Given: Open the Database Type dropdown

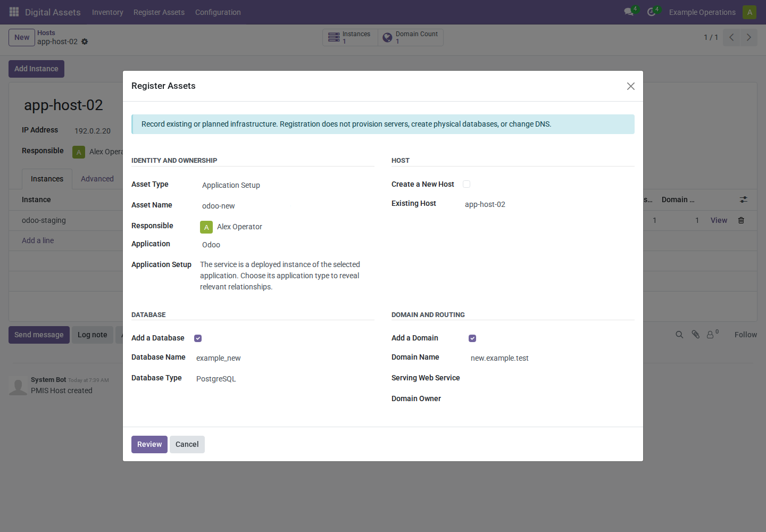Looking at the screenshot, I should (x=284, y=379).
